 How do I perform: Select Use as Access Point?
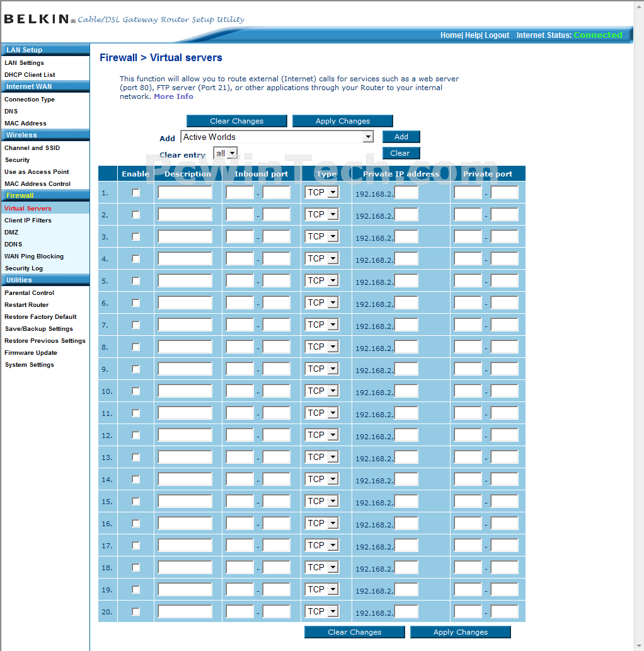(37, 172)
